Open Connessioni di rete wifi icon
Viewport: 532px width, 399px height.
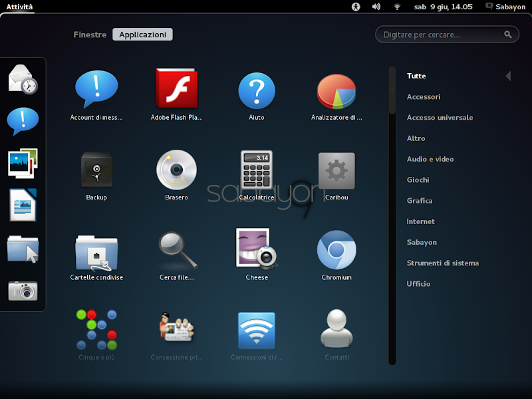pos(257,331)
